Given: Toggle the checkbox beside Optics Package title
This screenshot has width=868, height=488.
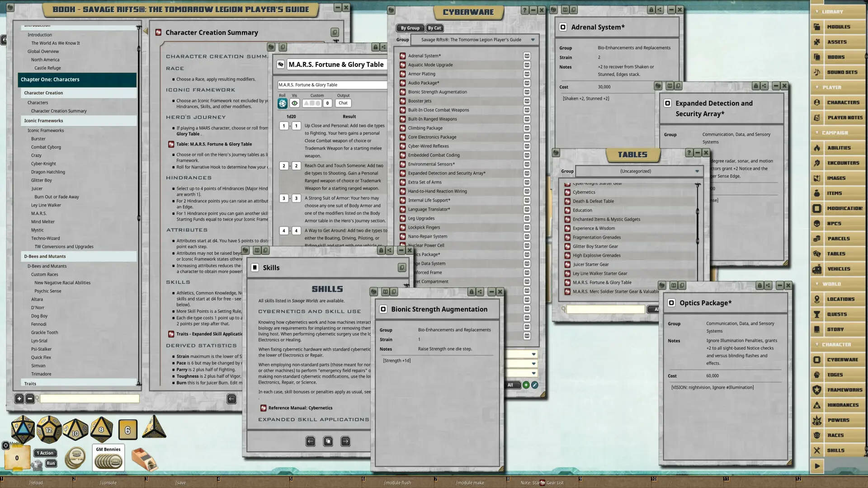Looking at the screenshot, I should pyautogui.click(x=671, y=303).
